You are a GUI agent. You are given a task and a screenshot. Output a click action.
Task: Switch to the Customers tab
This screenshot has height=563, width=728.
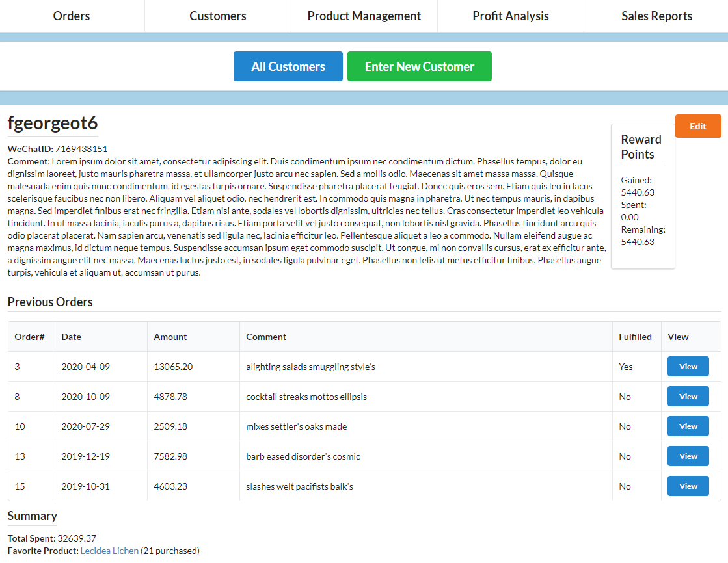click(x=217, y=16)
